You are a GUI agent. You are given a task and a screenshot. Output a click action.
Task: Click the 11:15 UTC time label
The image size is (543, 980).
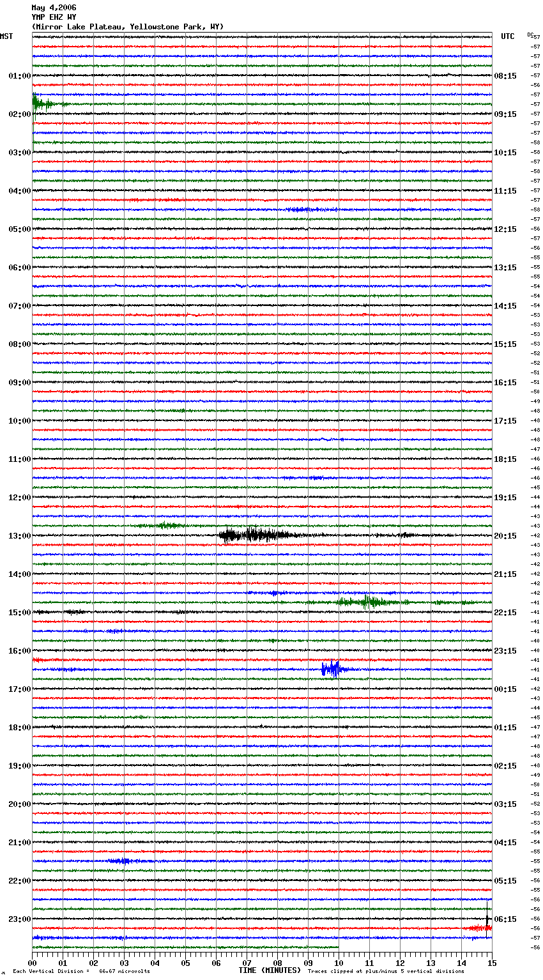505,191
